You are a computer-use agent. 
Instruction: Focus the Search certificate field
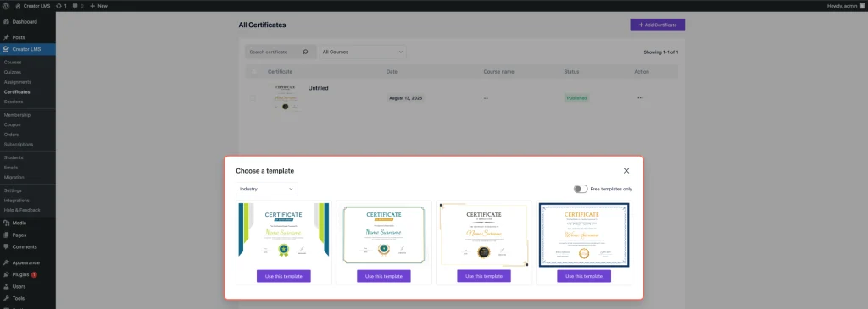pyautogui.click(x=274, y=52)
